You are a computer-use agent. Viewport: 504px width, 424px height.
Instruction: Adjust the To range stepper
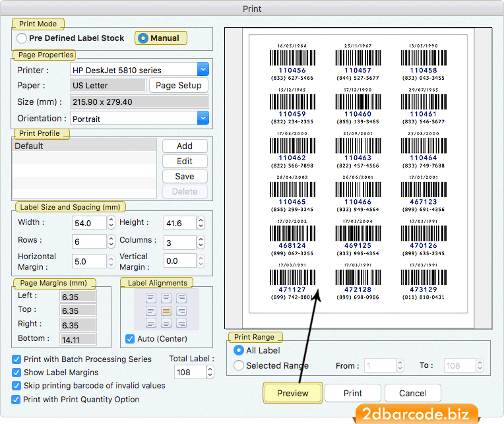(x=480, y=365)
